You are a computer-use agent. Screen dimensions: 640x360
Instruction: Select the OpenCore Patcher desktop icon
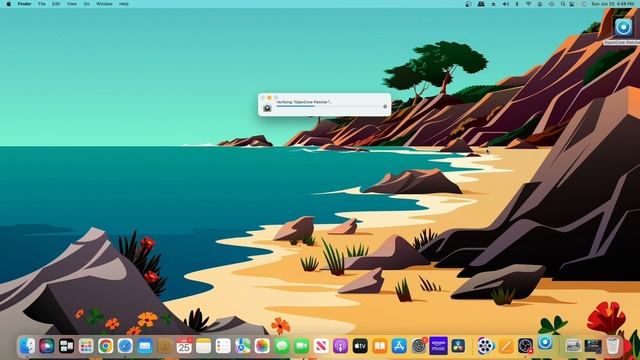[x=623, y=28]
